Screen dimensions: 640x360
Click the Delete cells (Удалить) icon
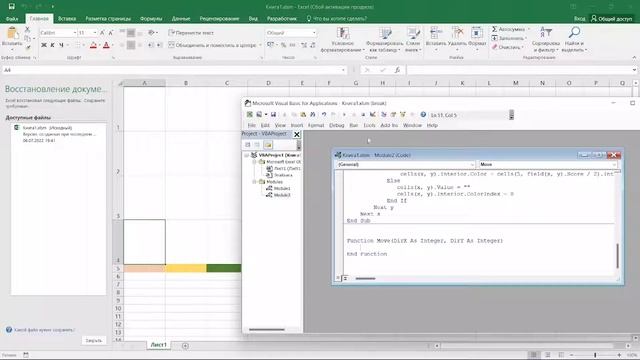[457, 33]
